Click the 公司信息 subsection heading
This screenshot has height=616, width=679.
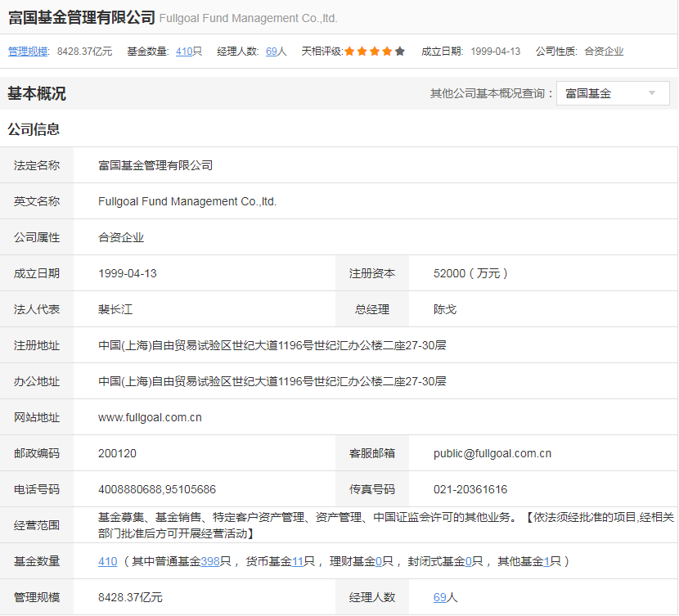click(34, 129)
